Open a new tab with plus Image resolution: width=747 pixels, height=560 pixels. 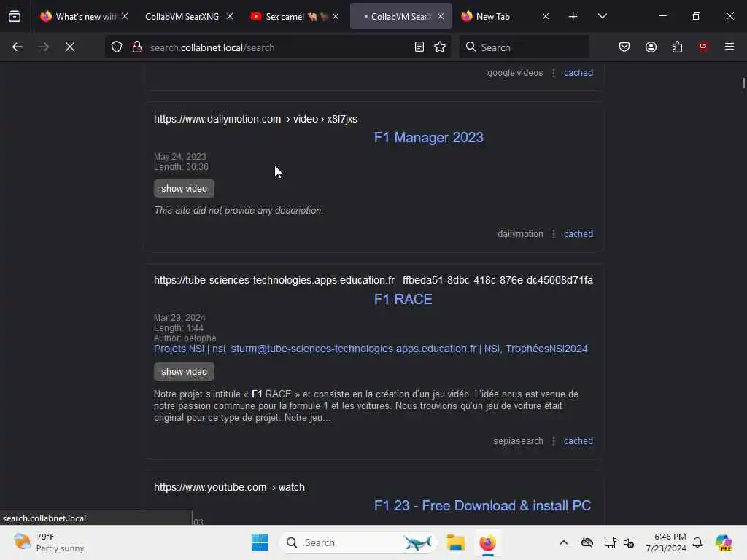point(573,17)
